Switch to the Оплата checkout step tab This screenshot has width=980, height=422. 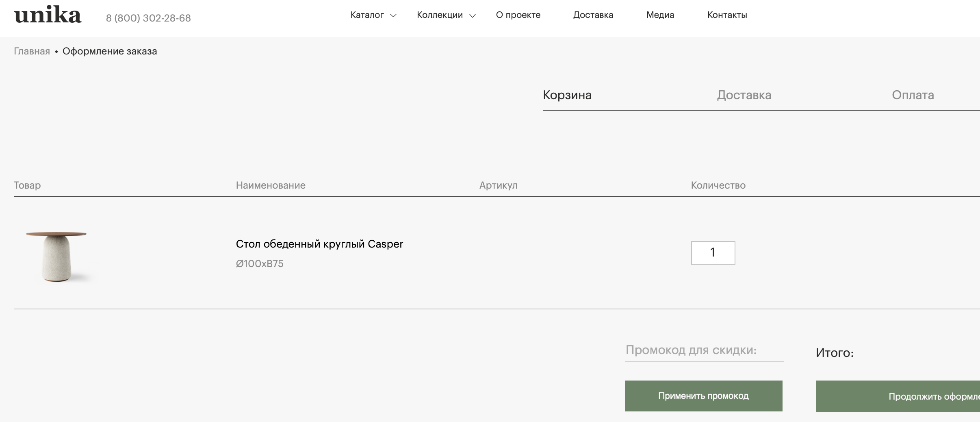(x=913, y=95)
